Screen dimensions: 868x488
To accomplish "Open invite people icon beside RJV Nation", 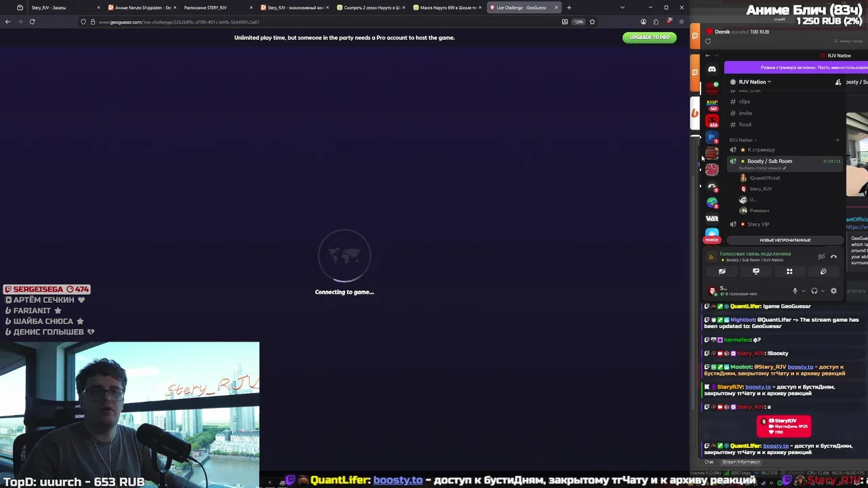I will pos(838,82).
